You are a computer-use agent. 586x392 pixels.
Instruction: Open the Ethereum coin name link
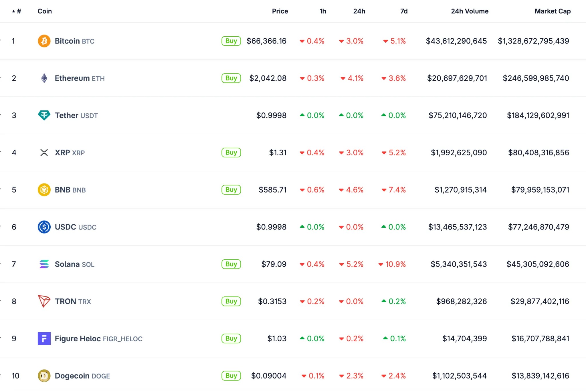tap(72, 78)
